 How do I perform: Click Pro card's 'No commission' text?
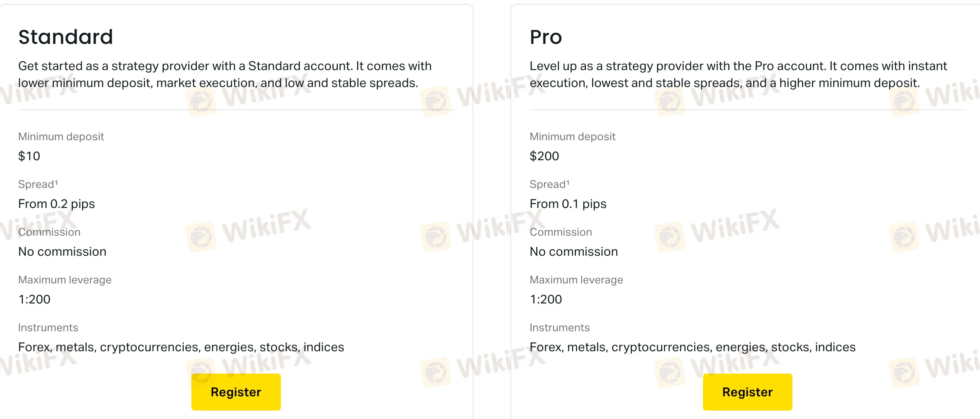574,251
